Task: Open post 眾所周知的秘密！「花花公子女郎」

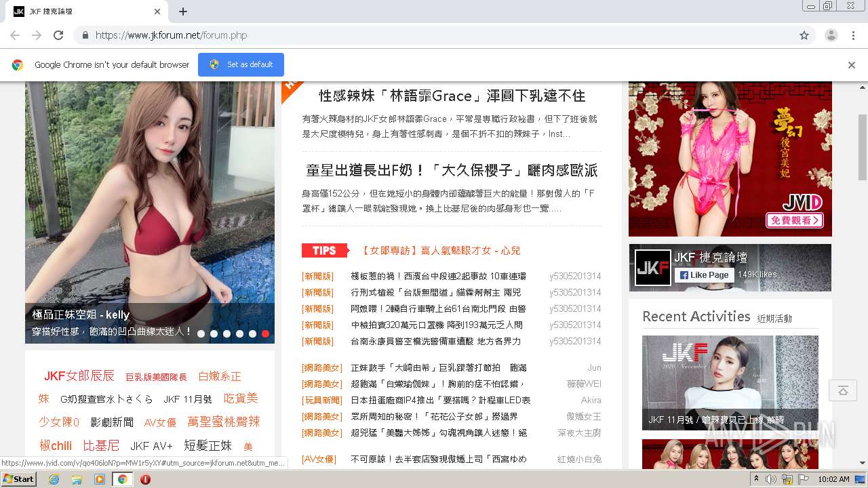Action: (434, 417)
